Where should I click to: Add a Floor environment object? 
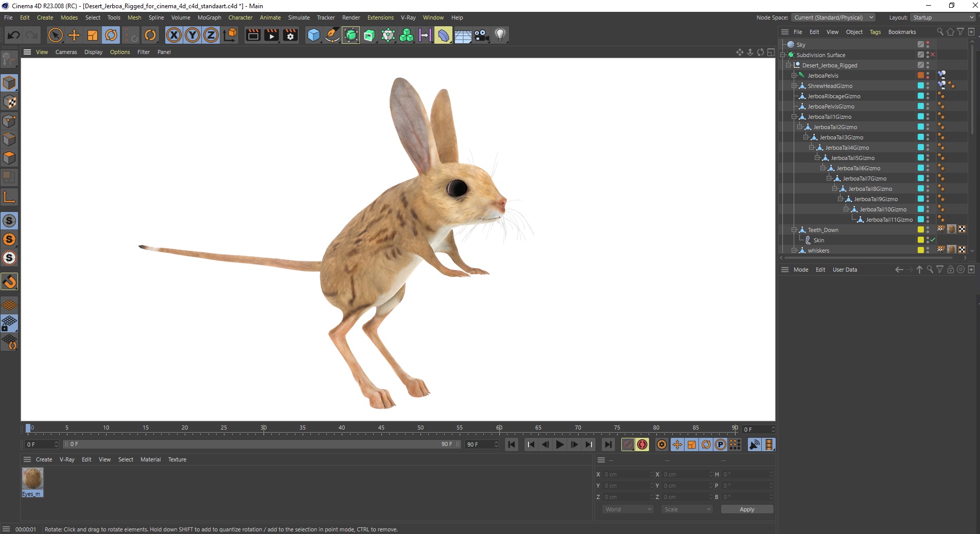pyautogui.click(x=463, y=35)
